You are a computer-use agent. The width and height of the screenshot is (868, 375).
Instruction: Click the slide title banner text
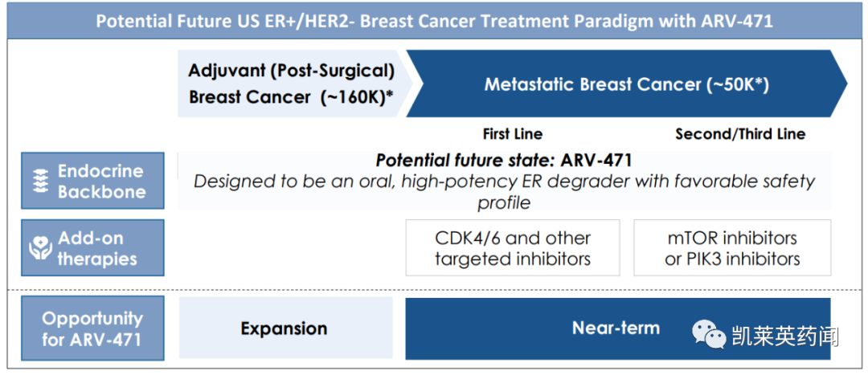(x=434, y=21)
